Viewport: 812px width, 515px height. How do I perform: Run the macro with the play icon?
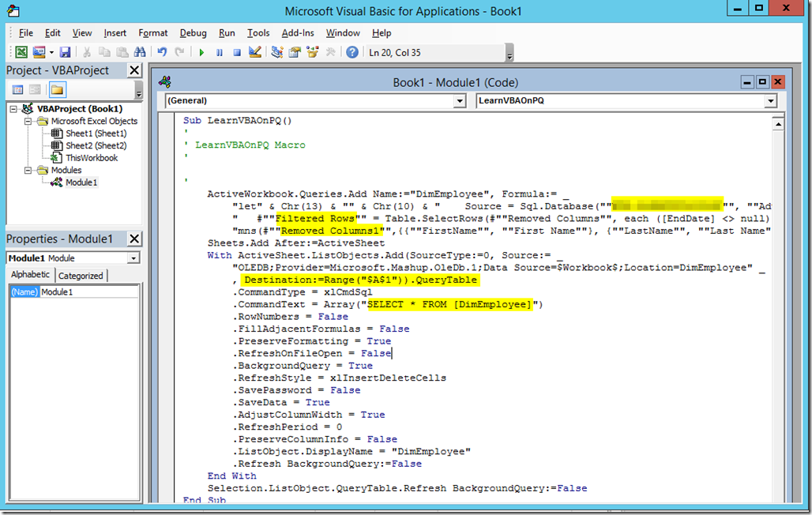tap(201, 52)
